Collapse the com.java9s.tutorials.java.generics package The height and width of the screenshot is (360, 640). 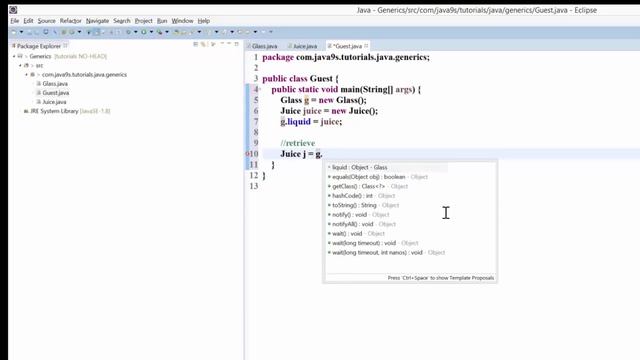(27, 75)
